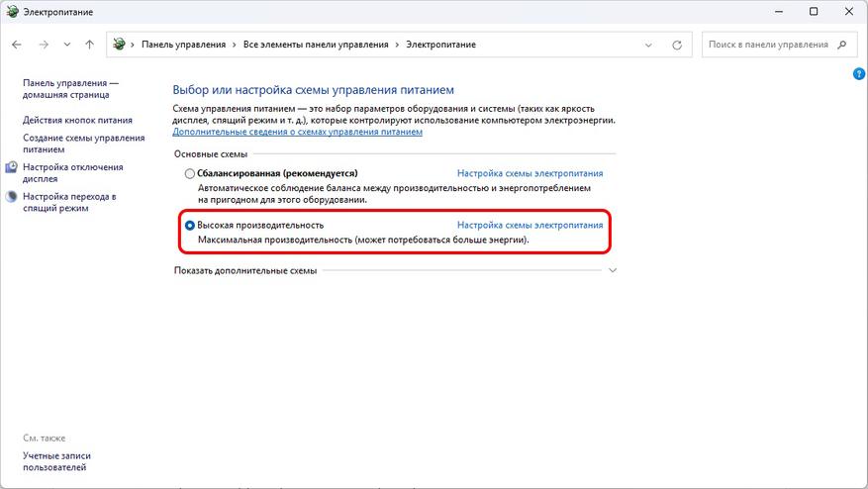Go back with the back arrow

coord(17,45)
